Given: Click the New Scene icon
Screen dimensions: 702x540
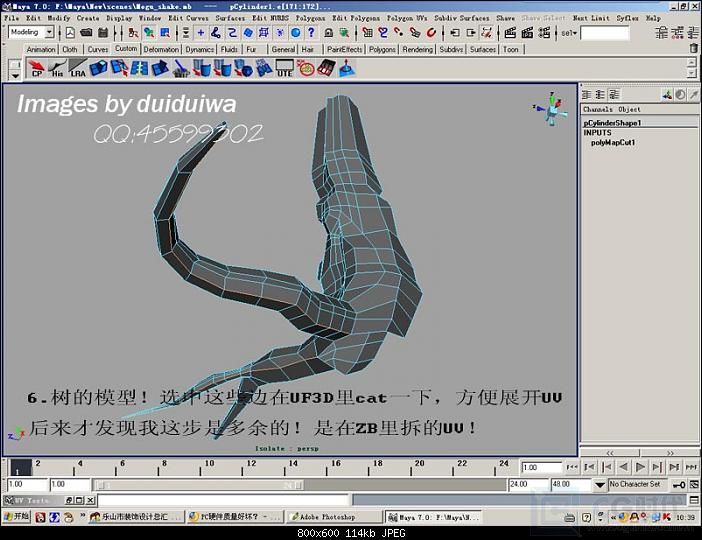Looking at the screenshot, I should (x=70, y=33).
